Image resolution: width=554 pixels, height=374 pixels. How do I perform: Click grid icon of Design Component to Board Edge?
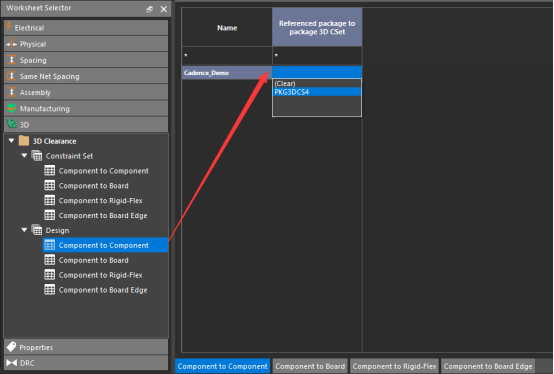tap(49, 290)
